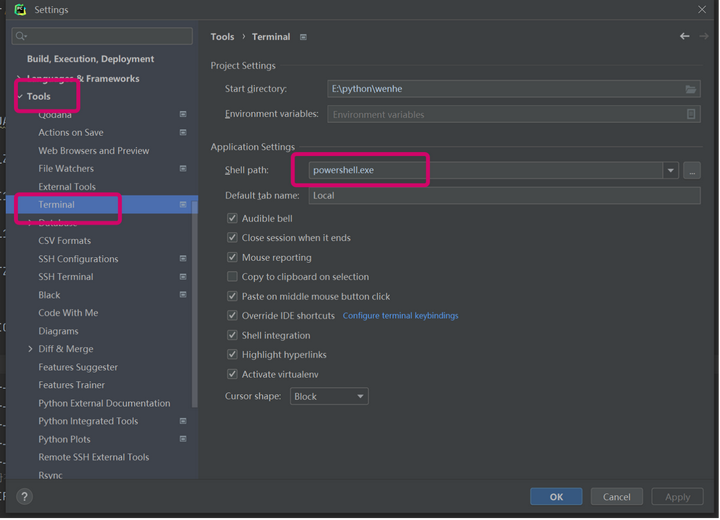The height and width of the screenshot is (520, 720).
Task: Open the environment variables editor icon
Action: (691, 114)
